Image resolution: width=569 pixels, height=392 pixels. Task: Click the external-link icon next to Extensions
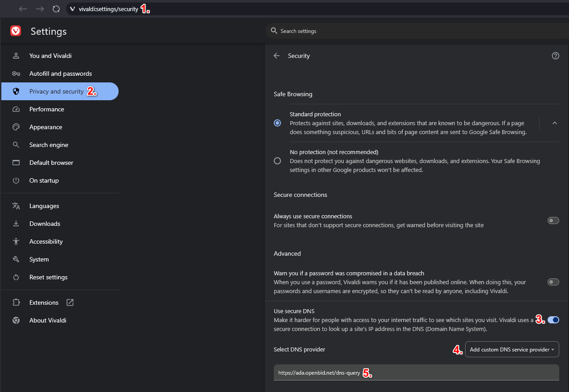click(70, 302)
